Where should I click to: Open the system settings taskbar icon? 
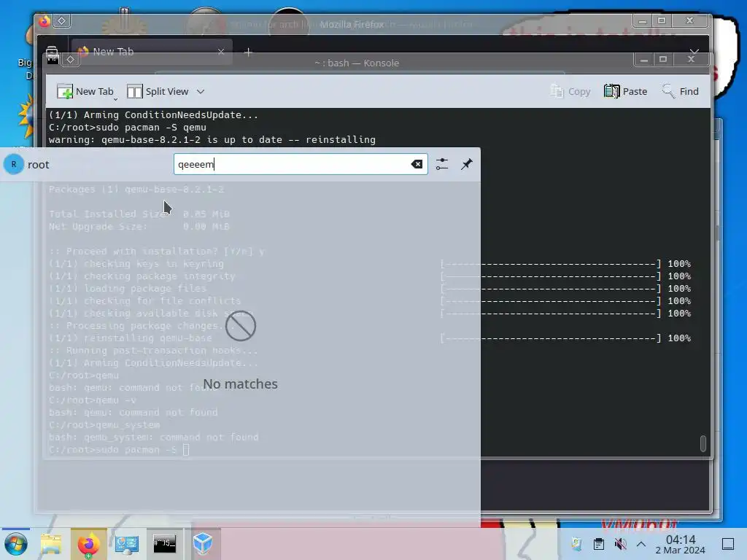pos(126,544)
